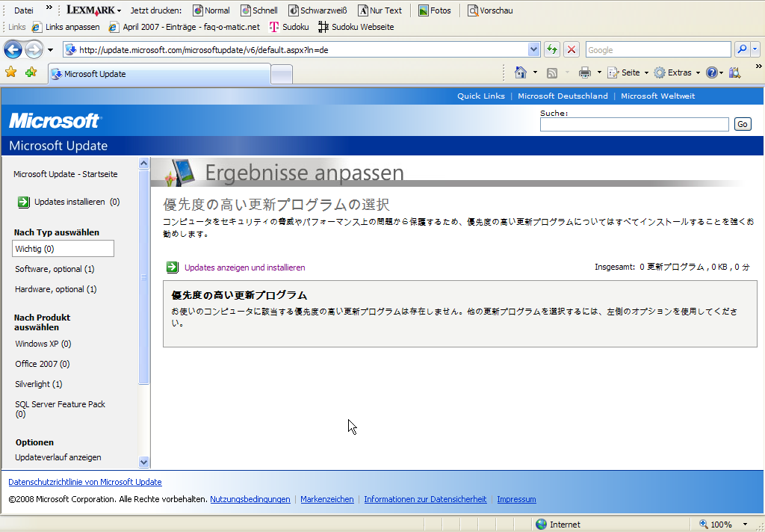Select the Microsoft Update tab
The image size is (765, 532).
[x=159, y=74]
